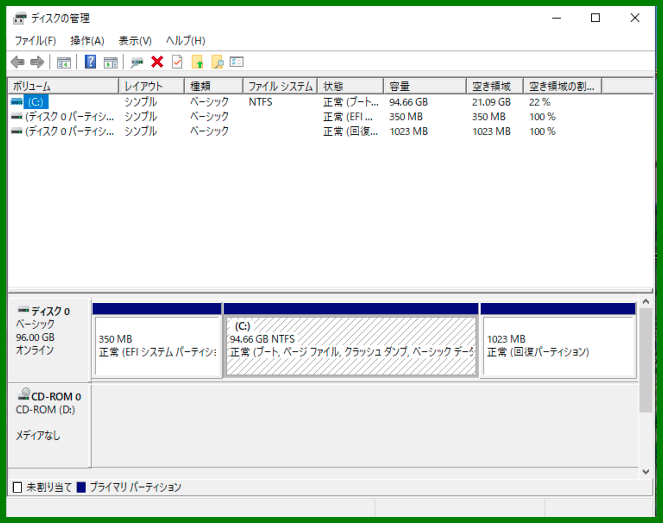Viewport: 663px width, 523px height.
Task: Click the 22 % free percentage cell
Action: pos(540,102)
